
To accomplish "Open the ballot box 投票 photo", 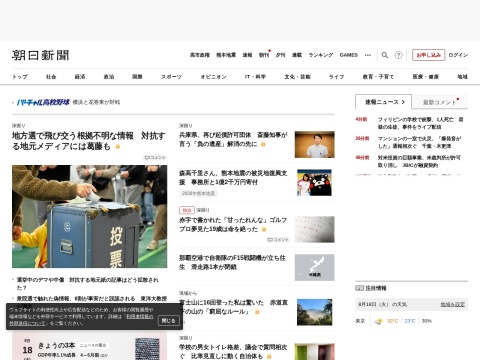I will coord(90,216).
